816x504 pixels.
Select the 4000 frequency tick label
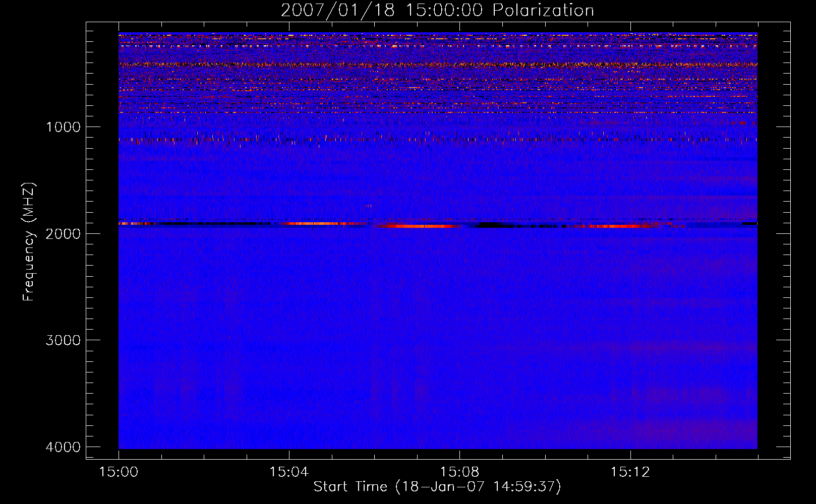63,447
